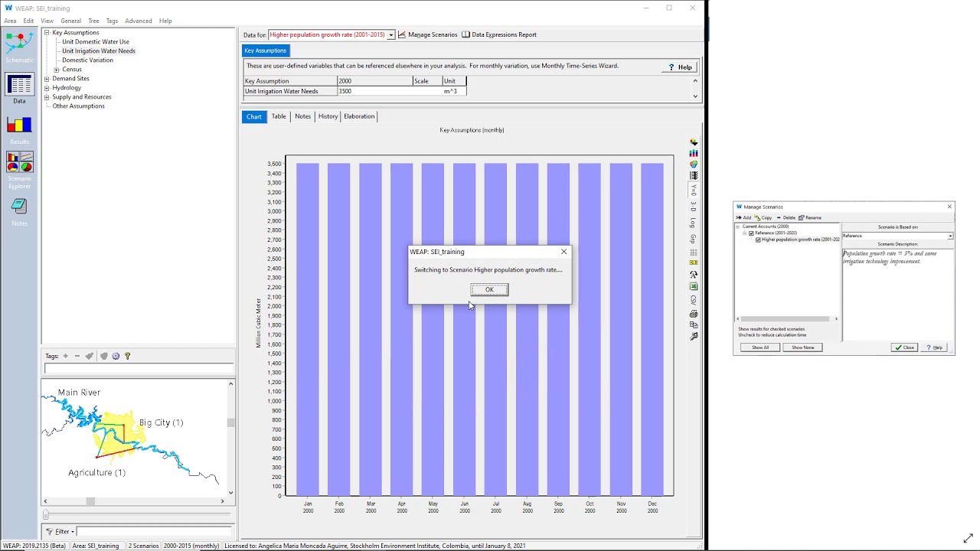Click OK in the switching scenario dialog
The height and width of the screenshot is (551, 980).
click(489, 289)
